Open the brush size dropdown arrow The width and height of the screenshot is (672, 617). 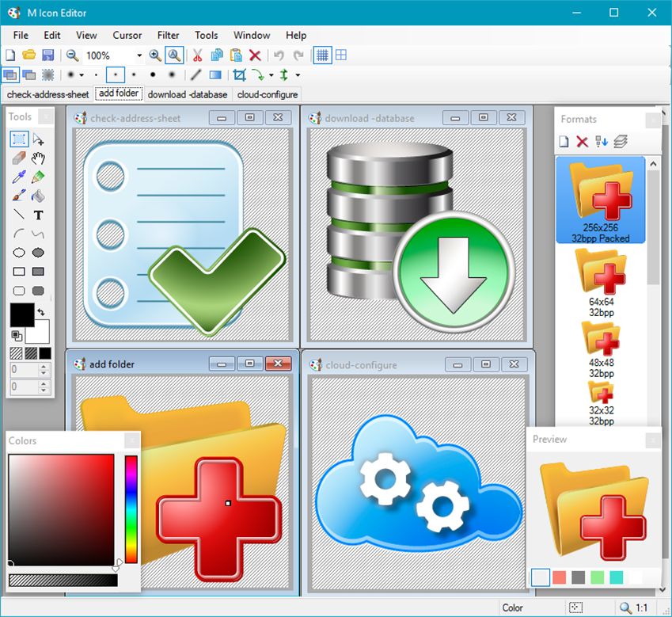coord(82,75)
